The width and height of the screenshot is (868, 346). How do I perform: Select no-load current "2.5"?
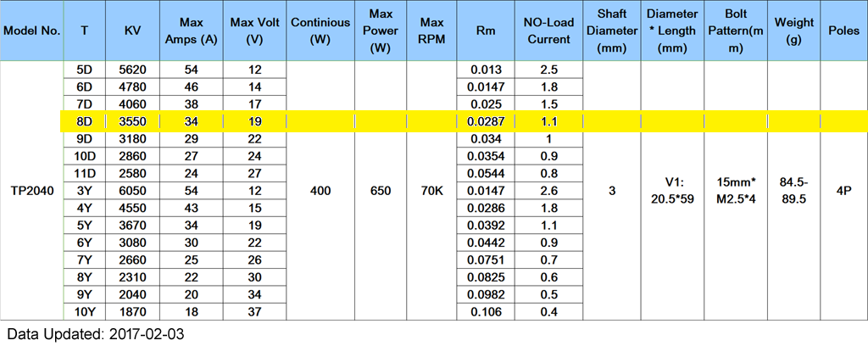tap(548, 70)
